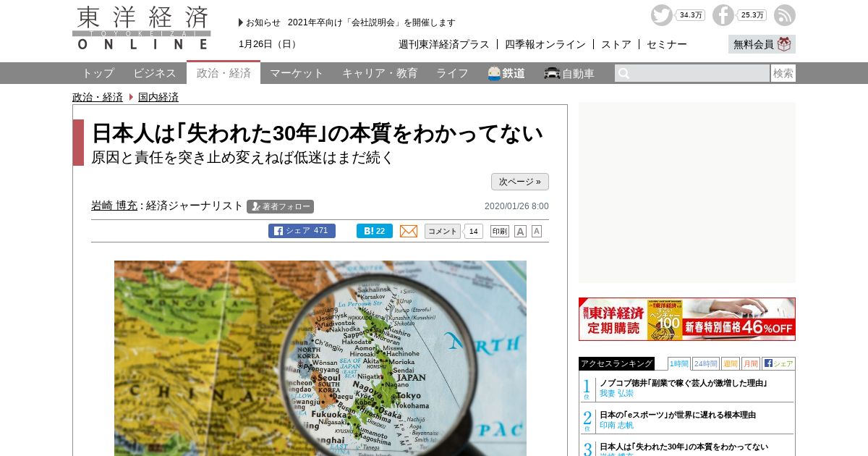
Task: Click the 著者フォロー button
Action: (280, 206)
